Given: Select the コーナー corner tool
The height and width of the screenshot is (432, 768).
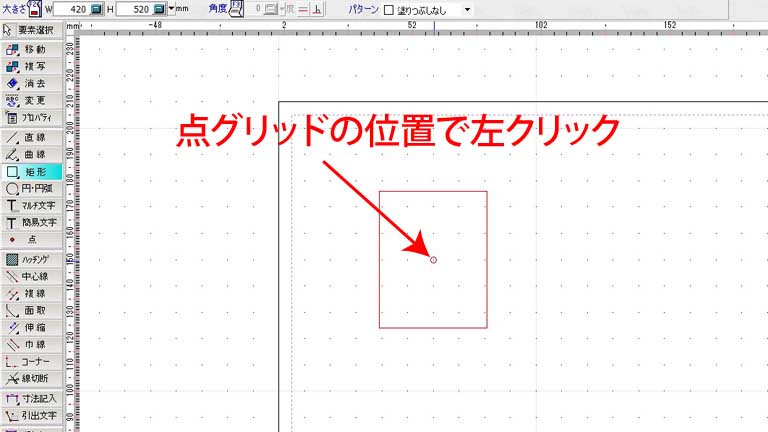Looking at the screenshot, I should [32, 362].
